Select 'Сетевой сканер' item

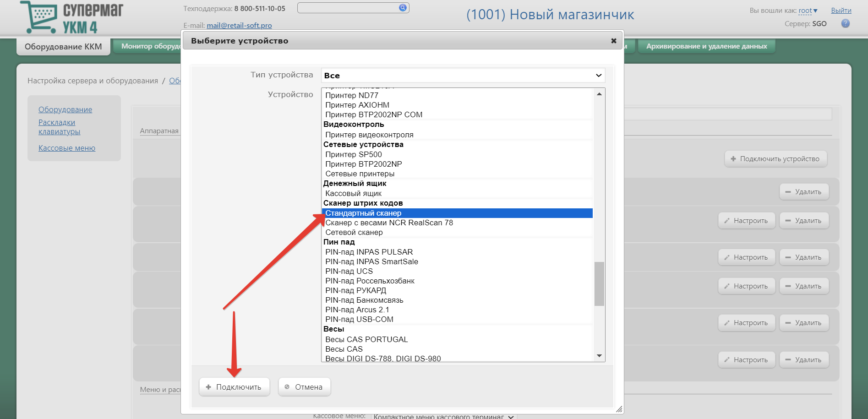(x=457, y=232)
